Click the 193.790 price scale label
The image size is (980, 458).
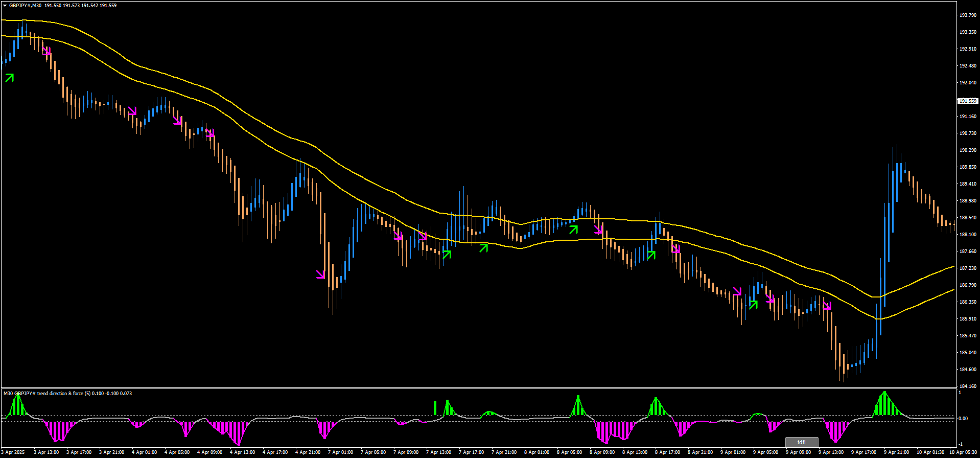pos(967,15)
